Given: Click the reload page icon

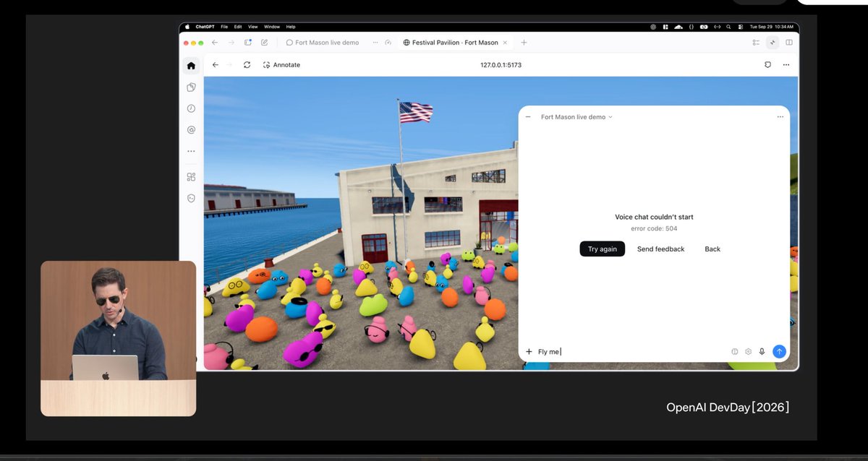Looking at the screenshot, I should coord(247,65).
